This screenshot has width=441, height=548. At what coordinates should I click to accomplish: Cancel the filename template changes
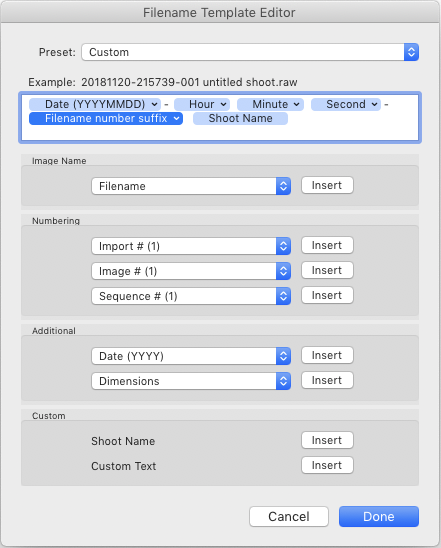pyautogui.click(x=289, y=517)
